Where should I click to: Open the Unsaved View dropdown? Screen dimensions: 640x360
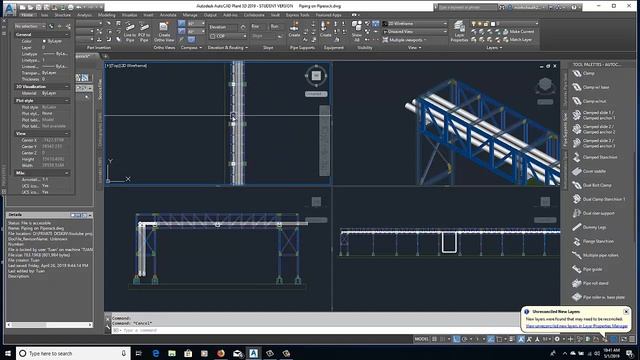pyautogui.click(x=415, y=31)
